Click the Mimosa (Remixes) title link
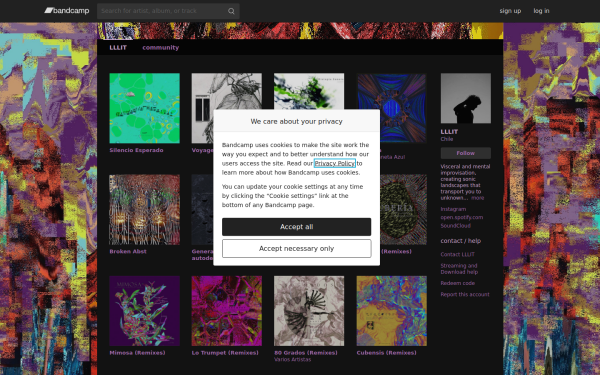600x375 pixels. (137, 353)
